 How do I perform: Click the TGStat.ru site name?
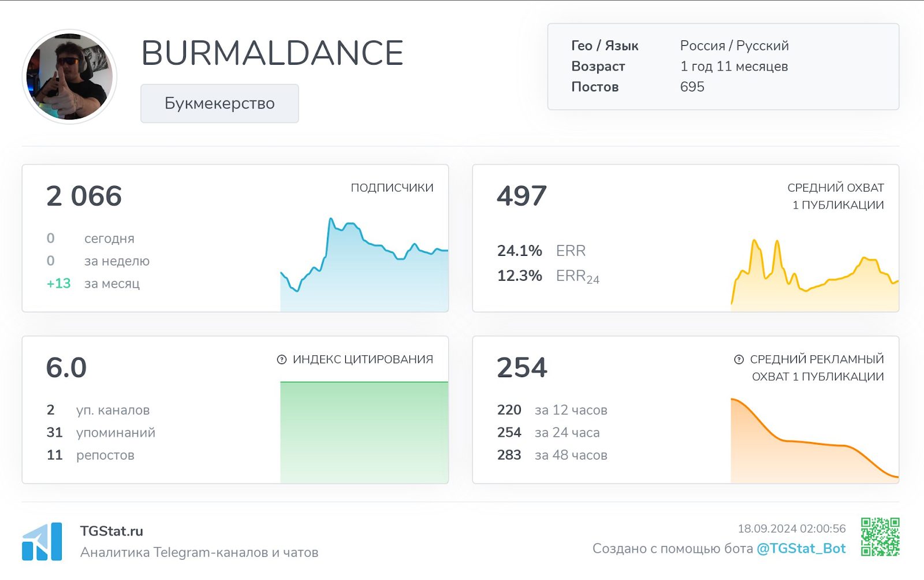click(x=111, y=531)
